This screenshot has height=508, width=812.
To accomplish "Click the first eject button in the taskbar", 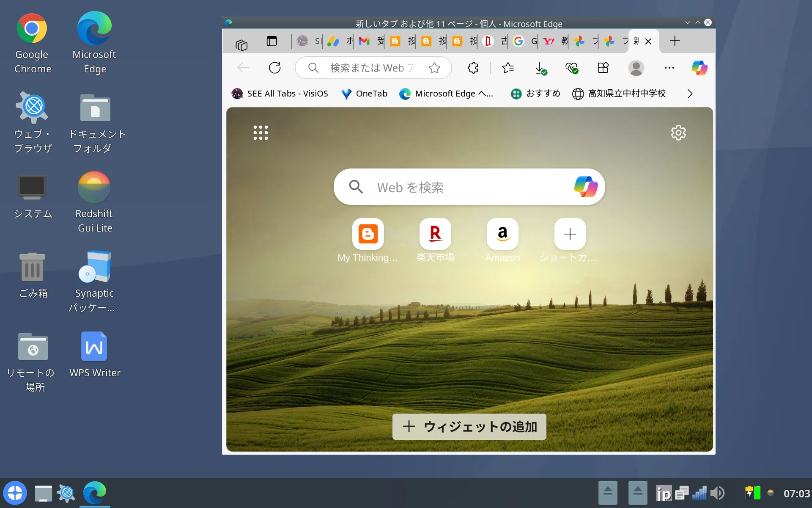I will point(608,493).
